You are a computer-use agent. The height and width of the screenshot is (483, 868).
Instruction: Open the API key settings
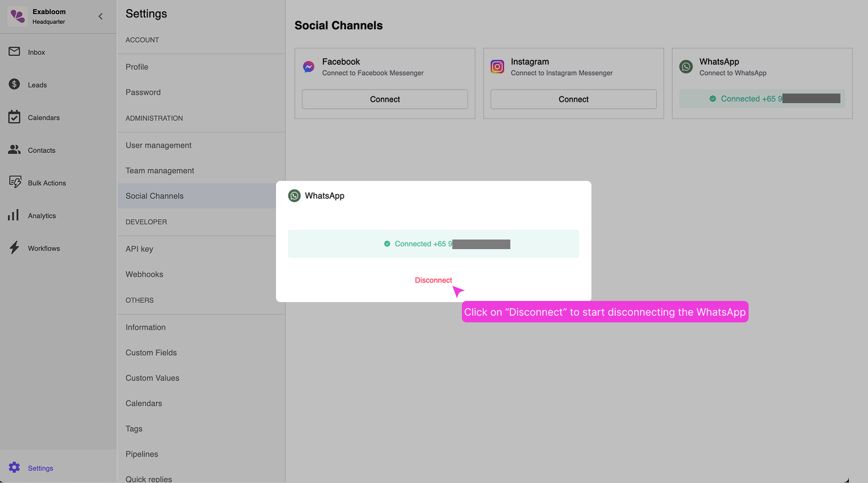coord(139,249)
